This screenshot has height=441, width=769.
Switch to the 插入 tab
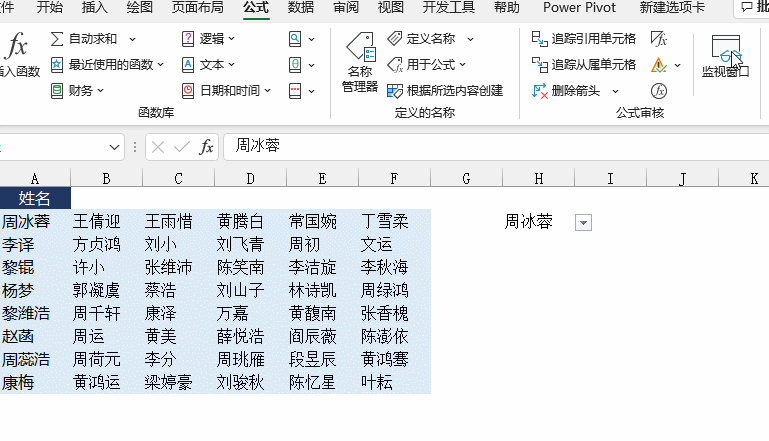pyautogui.click(x=95, y=7)
